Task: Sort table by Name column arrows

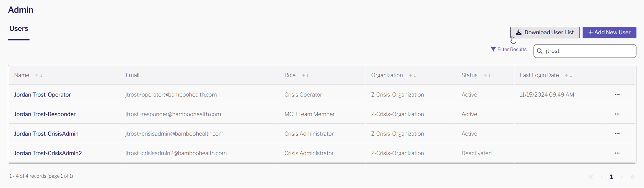Action: click(x=39, y=76)
